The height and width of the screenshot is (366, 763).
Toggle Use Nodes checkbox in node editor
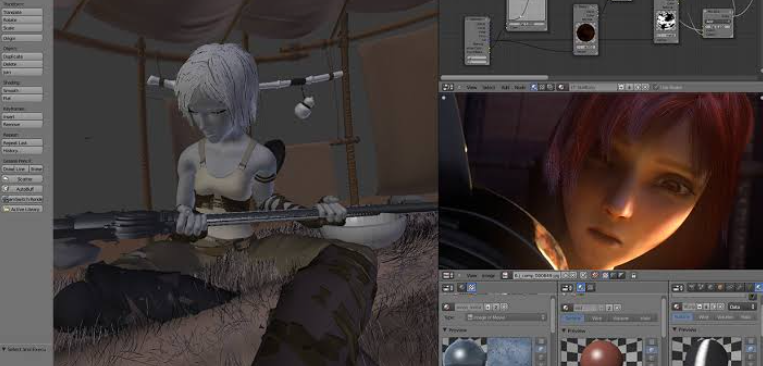(655, 87)
